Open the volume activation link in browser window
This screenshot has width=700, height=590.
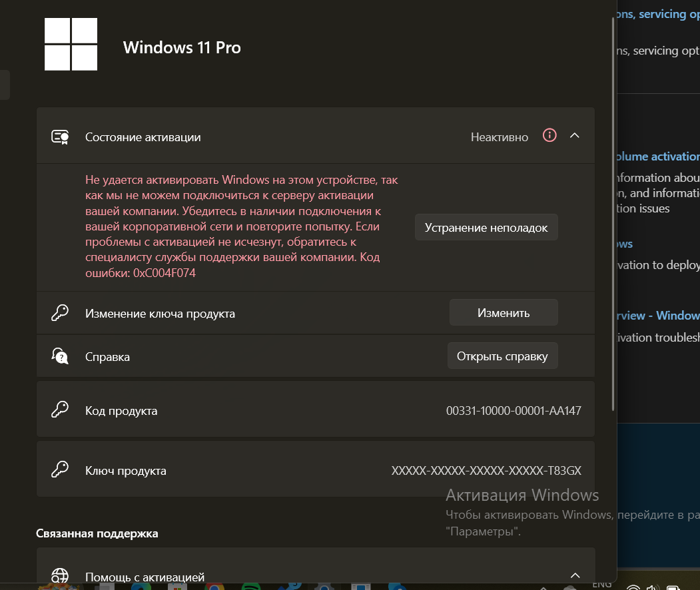click(657, 156)
